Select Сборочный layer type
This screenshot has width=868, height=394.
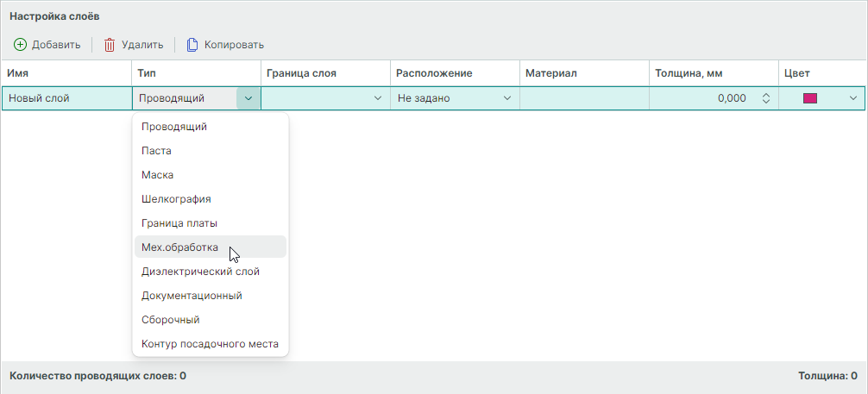coord(171,320)
